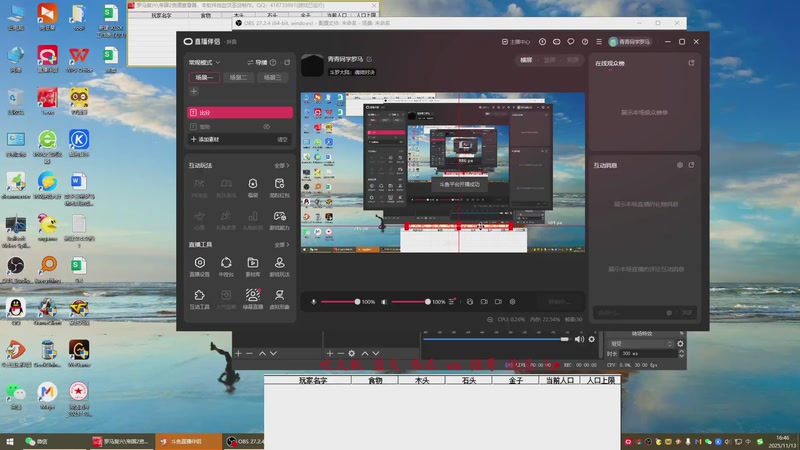Open 互动消息 panel settings gear
The image size is (800, 450).
point(680,165)
